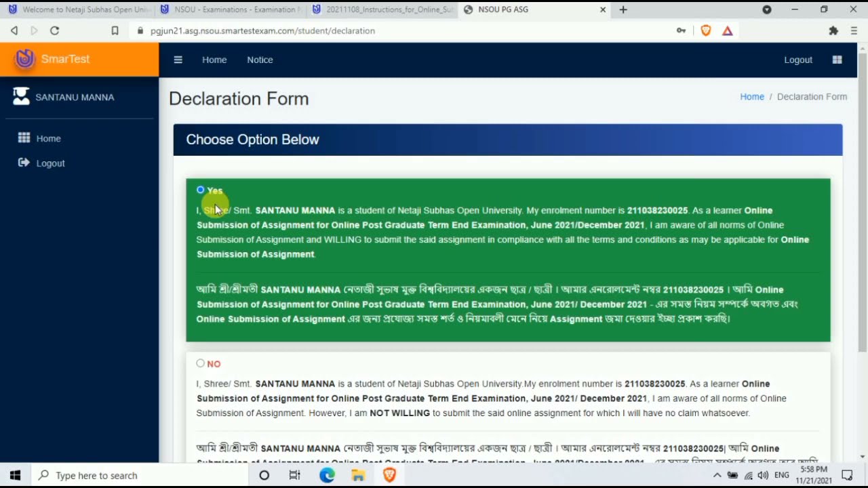This screenshot has width=868, height=488.
Task: Open Task View in the taskbar
Action: point(295,475)
